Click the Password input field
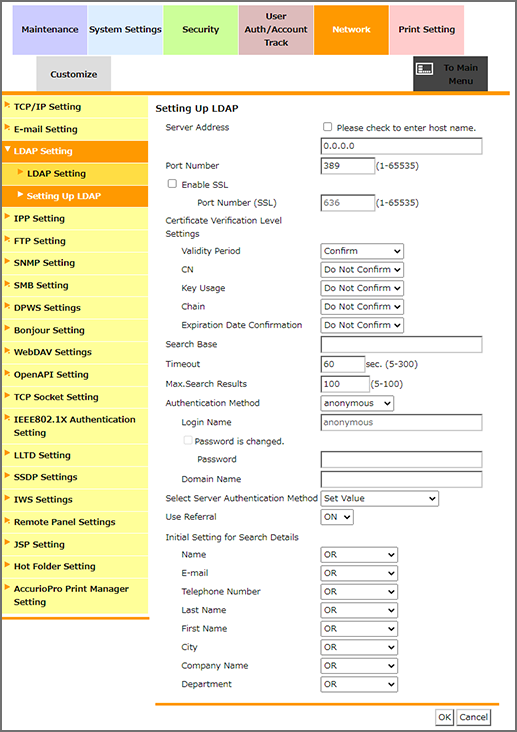Image resolution: width=517 pixels, height=732 pixels. (x=402, y=459)
